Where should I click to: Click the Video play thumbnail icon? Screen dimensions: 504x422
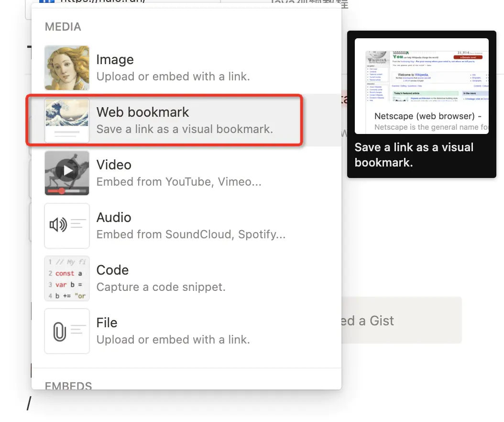(x=67, y=173)
